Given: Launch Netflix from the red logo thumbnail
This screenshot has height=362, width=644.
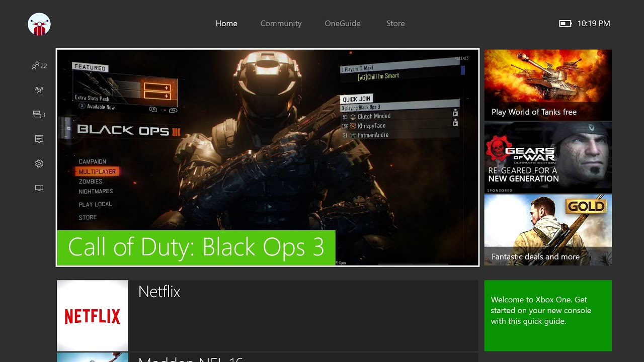Looking at the screenshot, I should click(x=93, y=316).
